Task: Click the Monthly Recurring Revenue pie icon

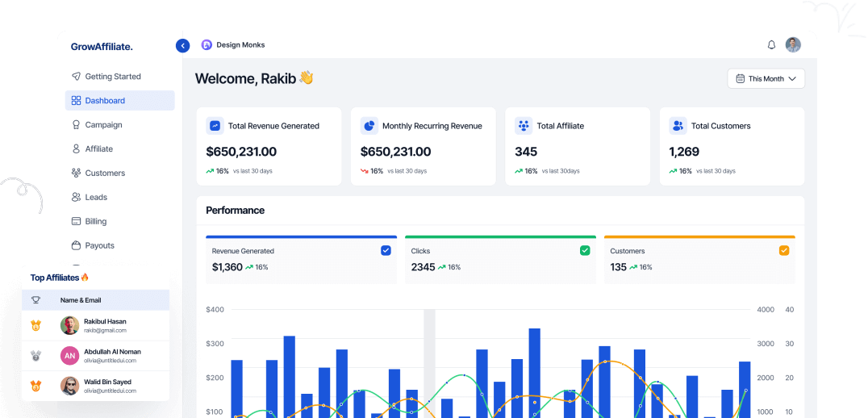Action: 369,126
